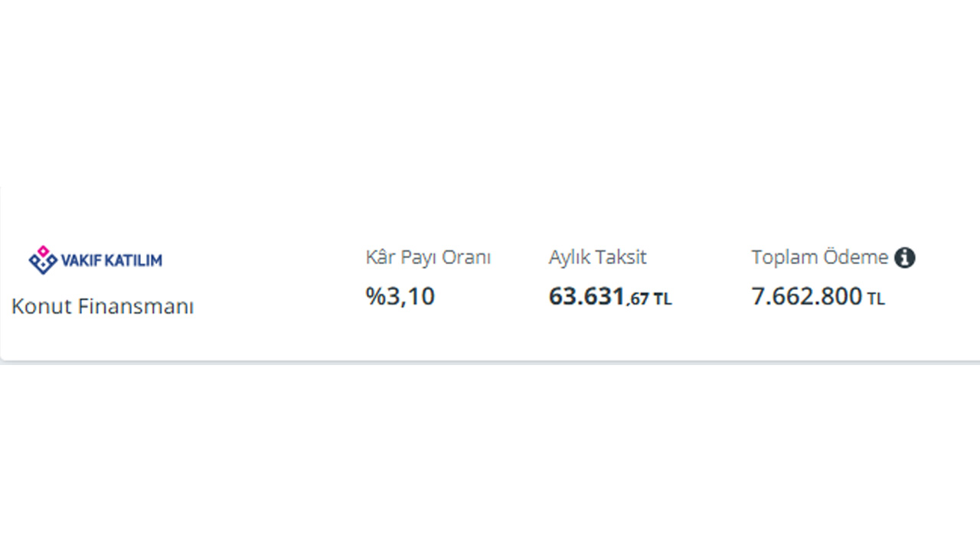Click the Toplam Ödeme label

point(820,258)
